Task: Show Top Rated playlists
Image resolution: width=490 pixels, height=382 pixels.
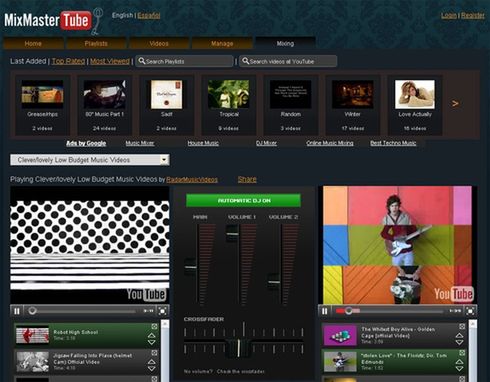Action: [x=68, y=61]
